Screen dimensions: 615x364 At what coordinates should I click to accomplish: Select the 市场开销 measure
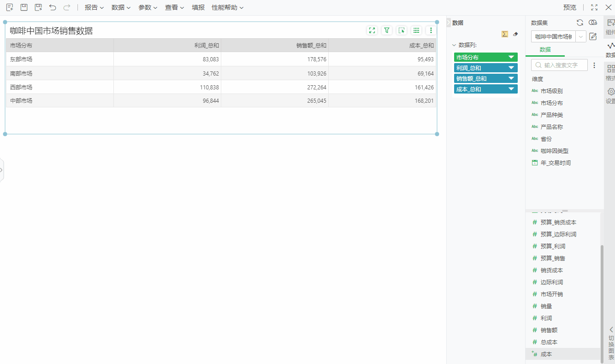(551, 294)
